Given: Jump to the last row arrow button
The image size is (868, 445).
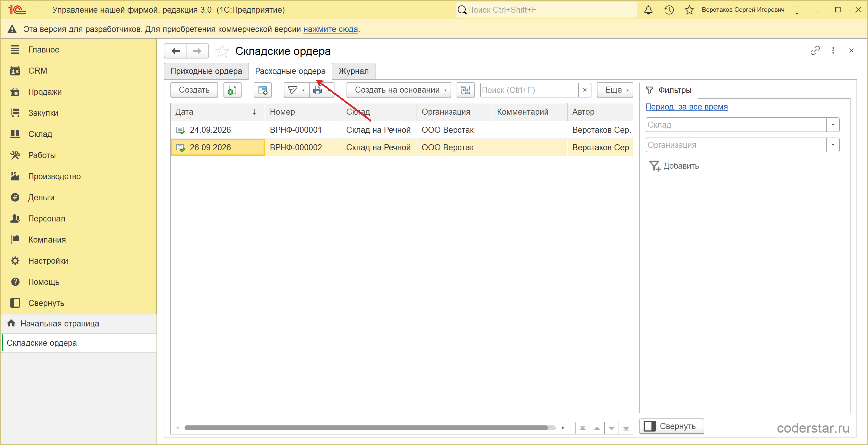Looking at the screenshot, I should [x=626, y=428].
